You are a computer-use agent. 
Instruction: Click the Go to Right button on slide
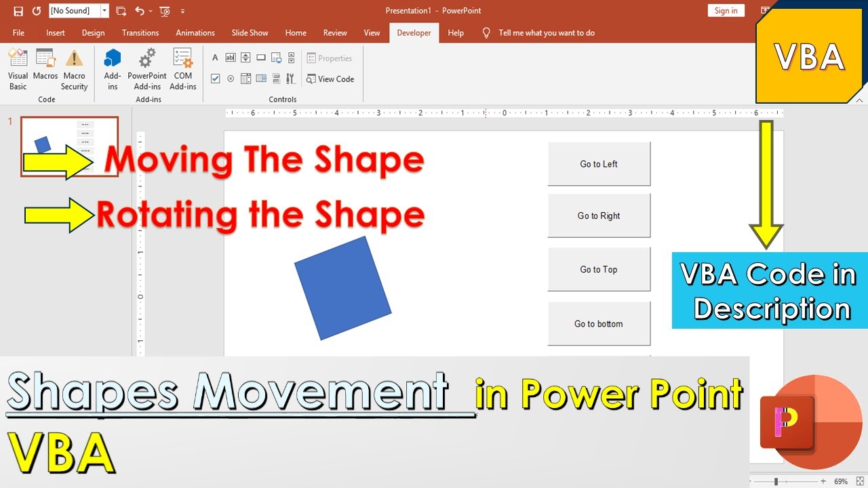pos(599,216)
